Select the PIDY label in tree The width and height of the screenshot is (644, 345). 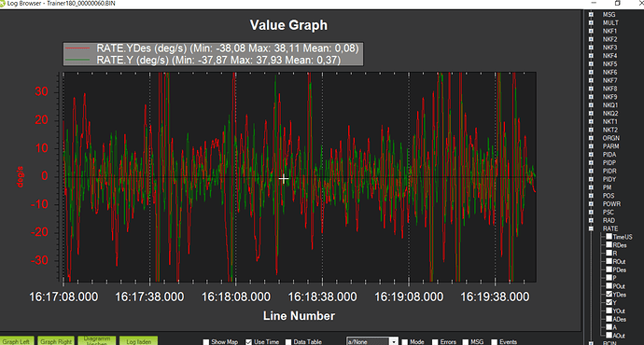tap(609, 179)
